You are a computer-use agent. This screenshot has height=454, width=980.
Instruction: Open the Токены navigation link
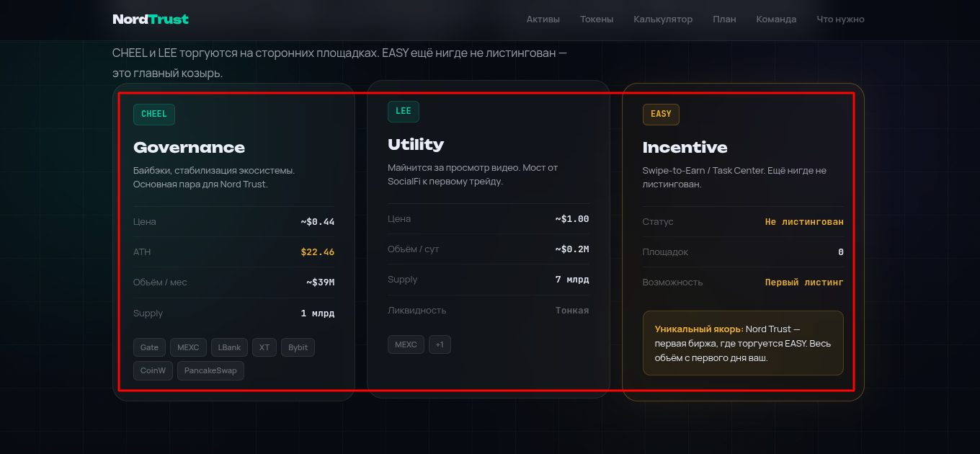click(x=597, y=19)
